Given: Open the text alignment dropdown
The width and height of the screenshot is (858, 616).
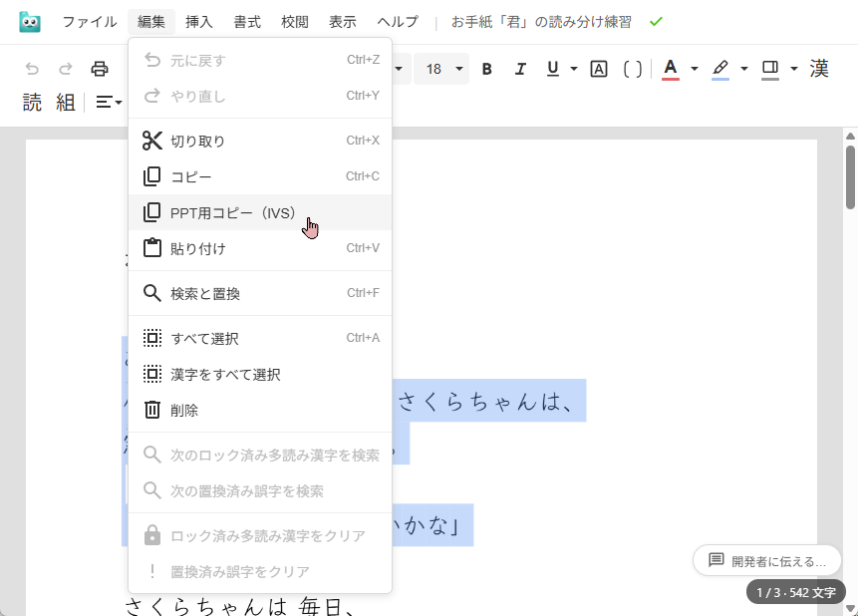Looking at the screenshot, I should (108, 102).
